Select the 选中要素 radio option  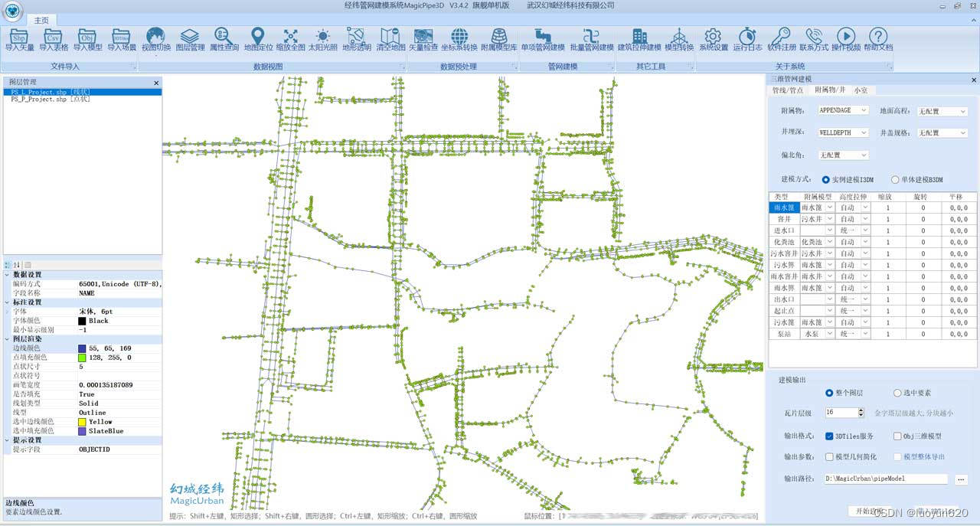897,393
